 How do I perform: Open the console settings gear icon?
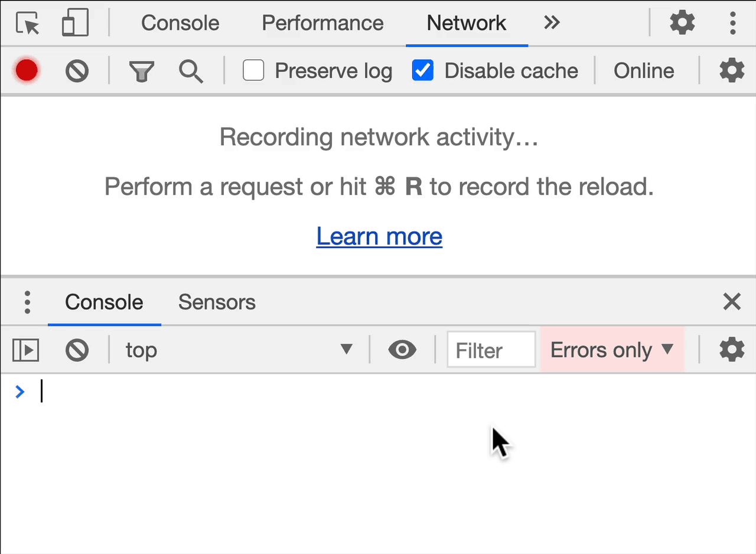click(x=732, y=350)
